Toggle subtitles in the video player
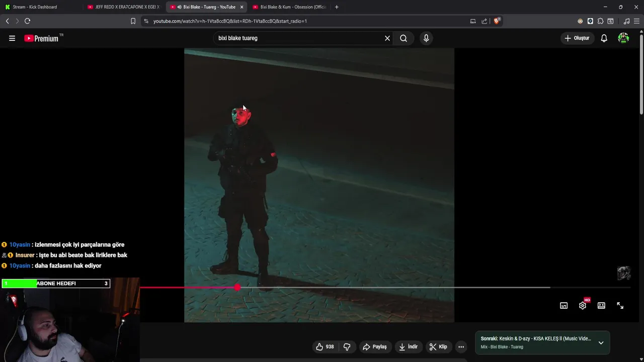This screenshot has width=644, height=362. (x=564, y=306)
